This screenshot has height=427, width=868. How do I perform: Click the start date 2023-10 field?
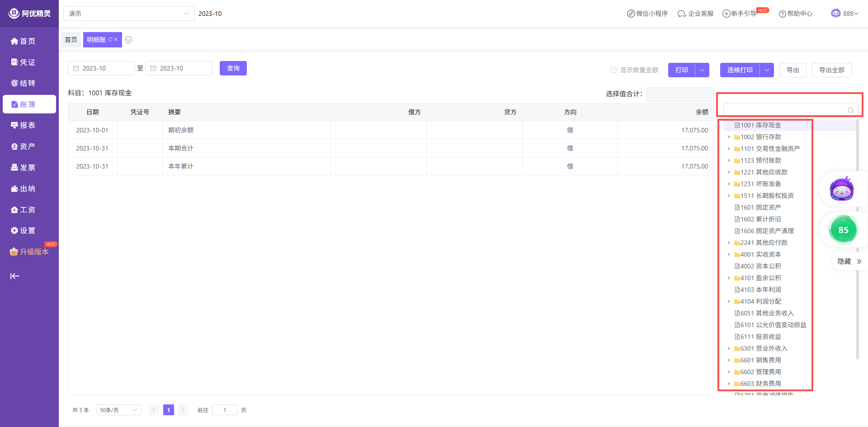(102, 68)
